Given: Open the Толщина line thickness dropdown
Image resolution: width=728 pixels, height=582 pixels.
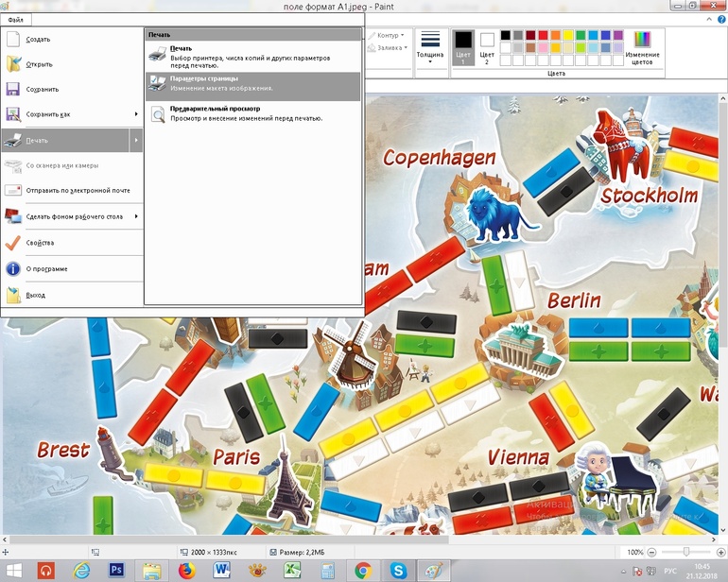Looking at the screenshot, I should pos(430,47).
